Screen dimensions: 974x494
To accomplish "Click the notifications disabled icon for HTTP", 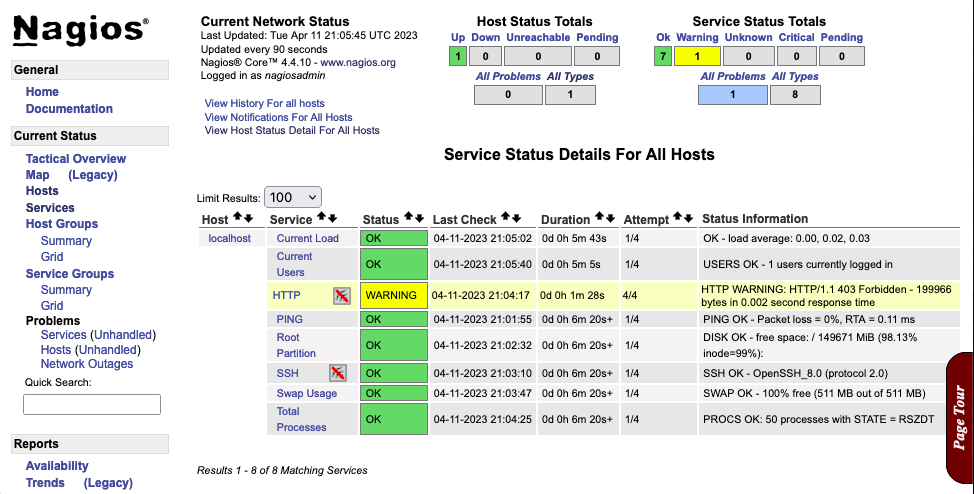I will 342,295.
